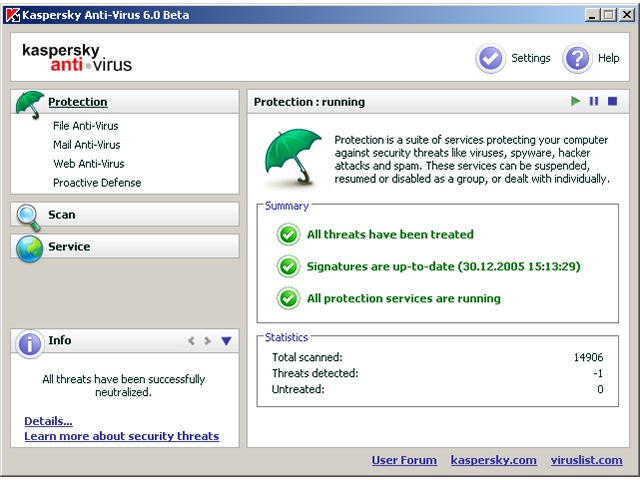The image size is (640, 480).
Task: Click checkmark icon beside Signatures are up-to-date
Action: [289, 266]
